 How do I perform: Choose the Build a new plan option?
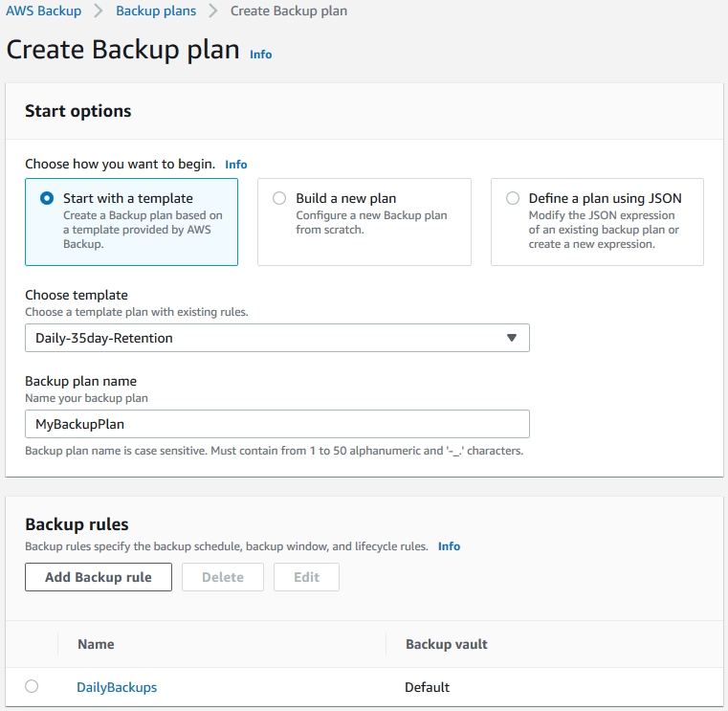279,199
